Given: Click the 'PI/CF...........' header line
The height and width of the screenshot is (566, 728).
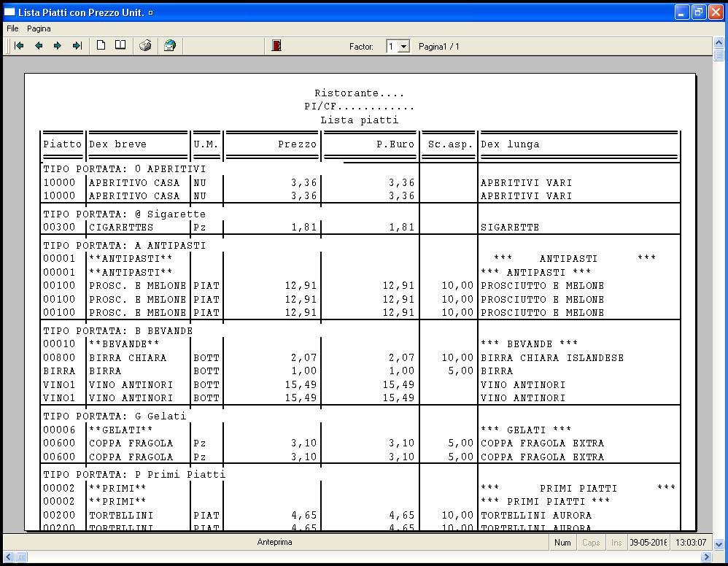Looking at the screenshot, I should coord(360,106).
